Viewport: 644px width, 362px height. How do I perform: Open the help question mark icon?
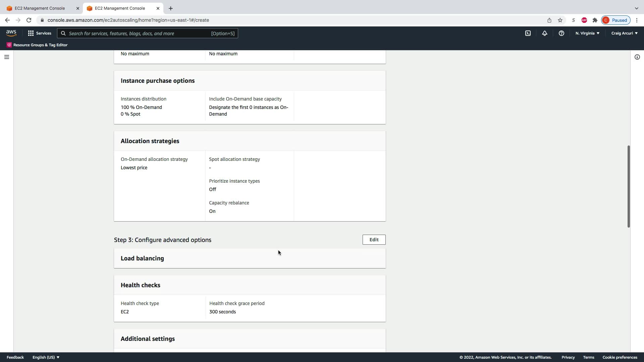pyautogui.click(x=561, y=33)
